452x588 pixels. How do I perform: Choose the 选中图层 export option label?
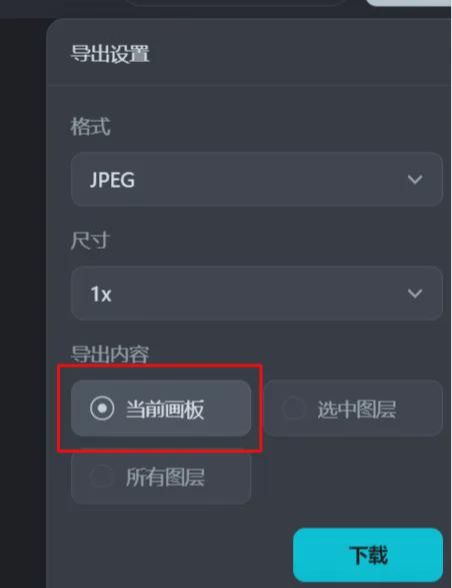356,409
